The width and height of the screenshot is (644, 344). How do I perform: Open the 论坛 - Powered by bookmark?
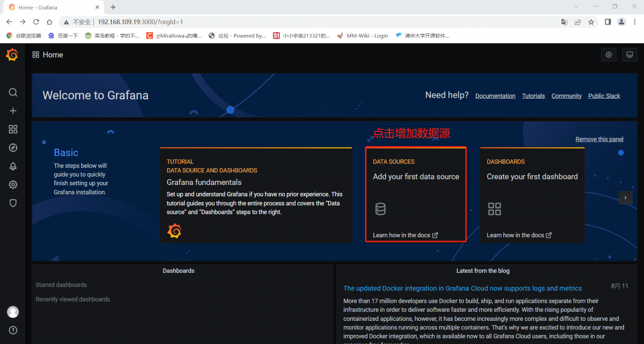tap(237, 36)
